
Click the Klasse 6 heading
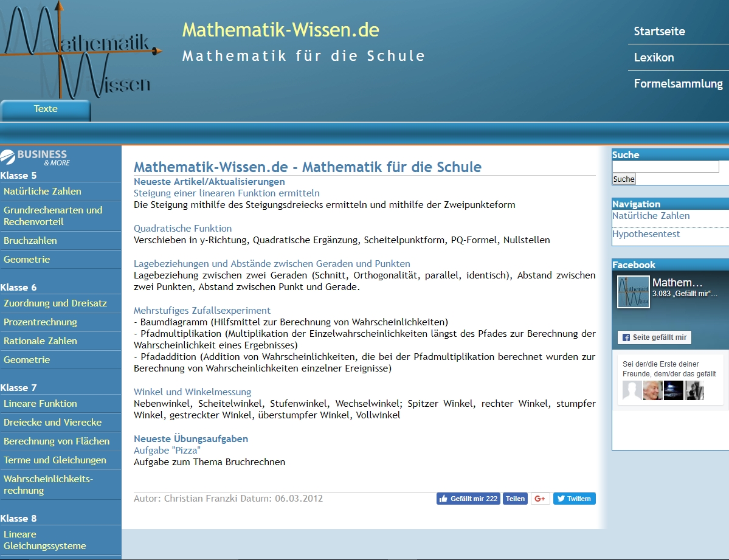19,288
